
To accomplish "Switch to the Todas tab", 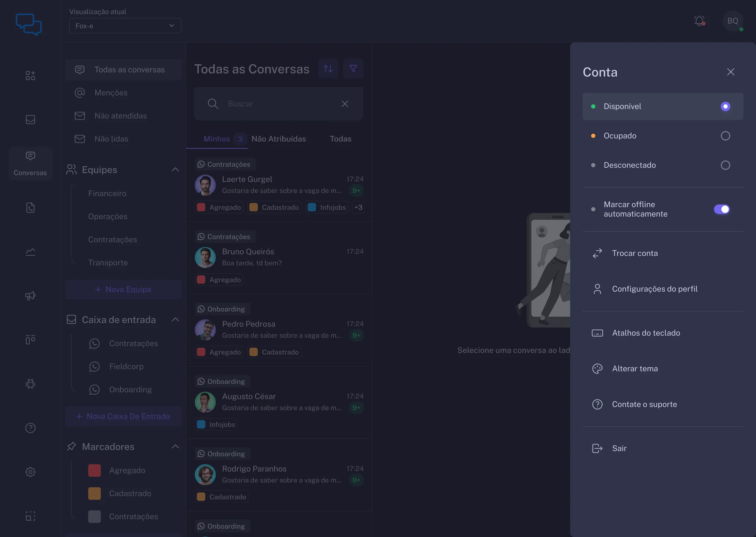I will click(x=340, y=139).
